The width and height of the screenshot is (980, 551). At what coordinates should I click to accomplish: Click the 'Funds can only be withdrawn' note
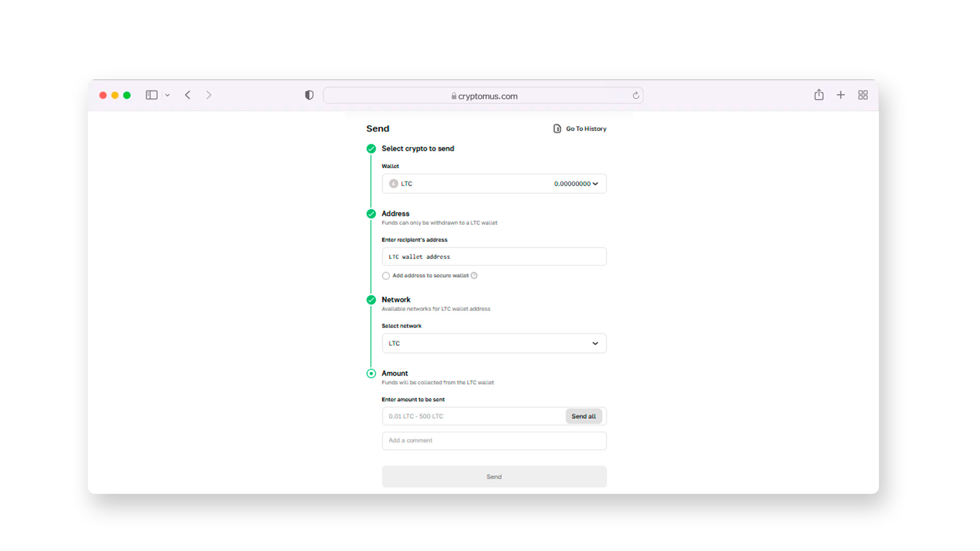pos(439,223)
